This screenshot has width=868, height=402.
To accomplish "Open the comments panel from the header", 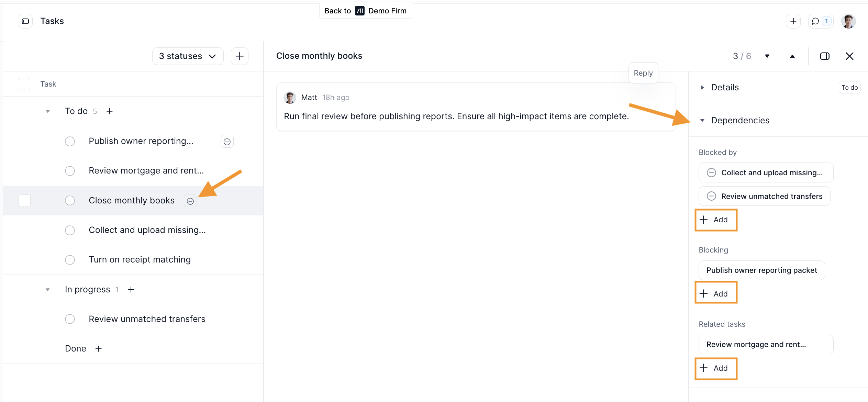I will (821, 21).
